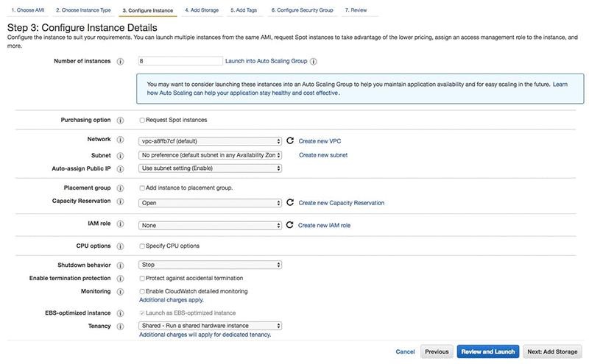The image size is (589, 364).
Task: Check Protect against accidental termination
Action: [x=142, y=279]
